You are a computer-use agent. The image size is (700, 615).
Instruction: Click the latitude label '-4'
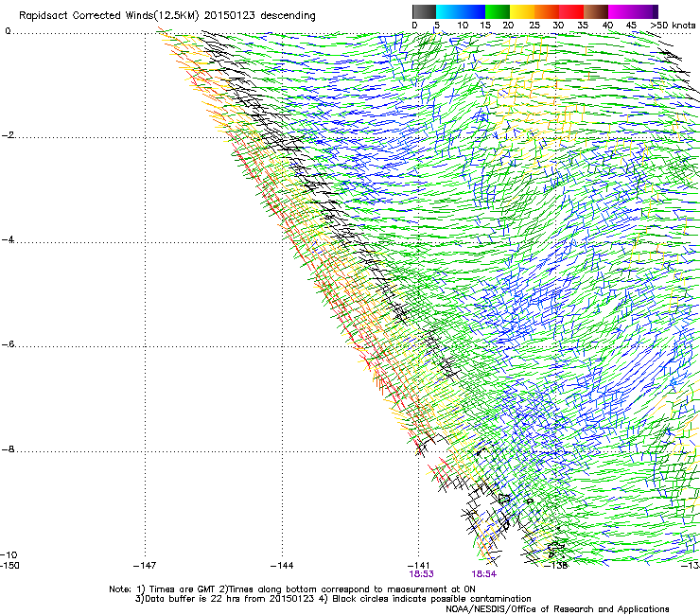click(8, 239)
